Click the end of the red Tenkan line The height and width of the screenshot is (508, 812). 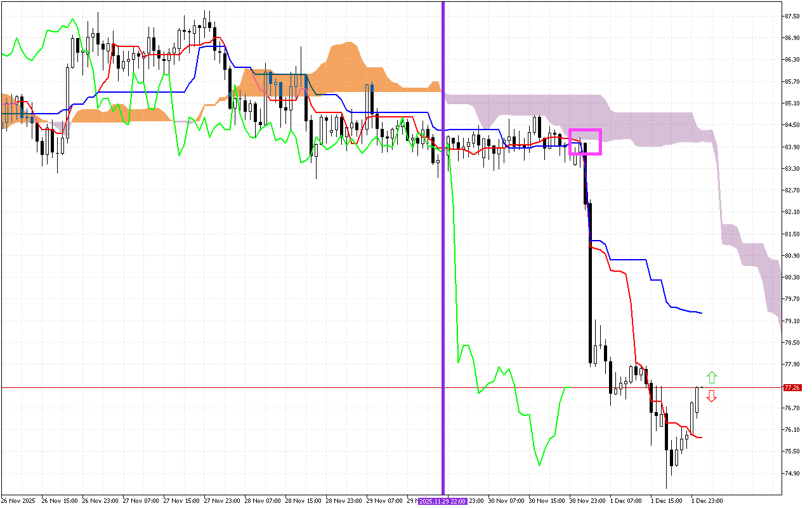tap(700, 437)
